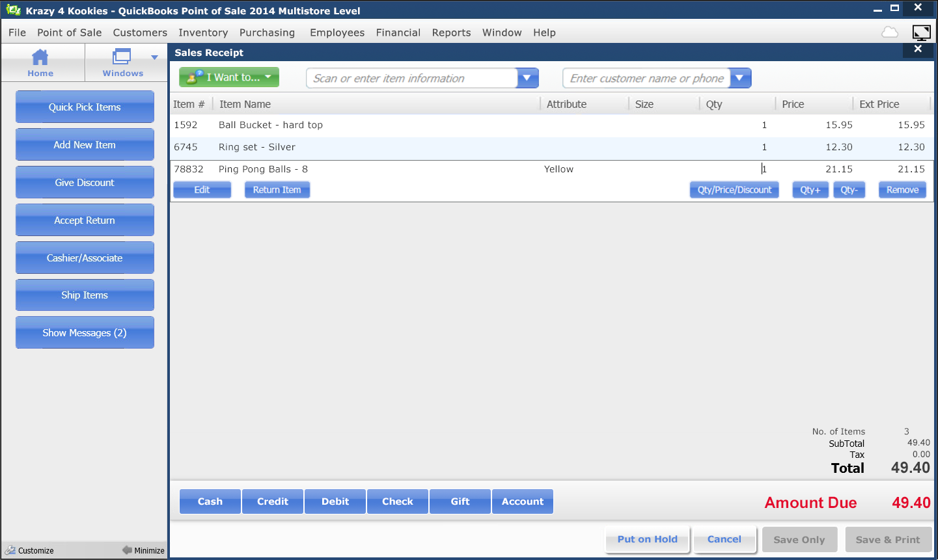Click the Attribute column header
The height and width of the screenshot is (560, 938).
[566, 104]
